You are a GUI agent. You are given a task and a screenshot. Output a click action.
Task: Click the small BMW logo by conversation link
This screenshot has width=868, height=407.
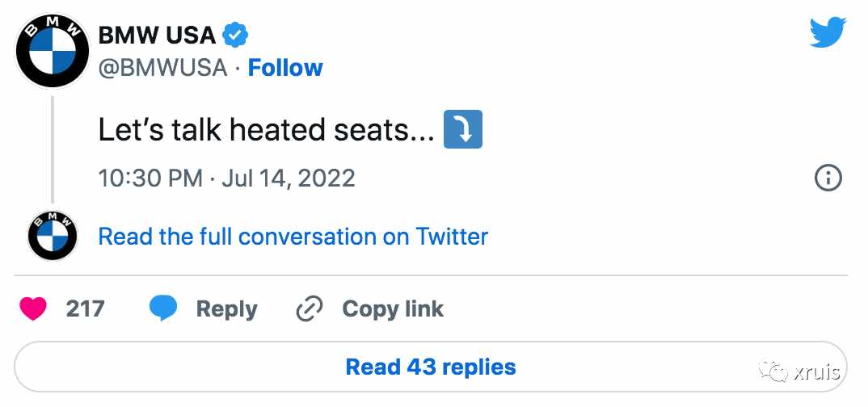(53, 236)
